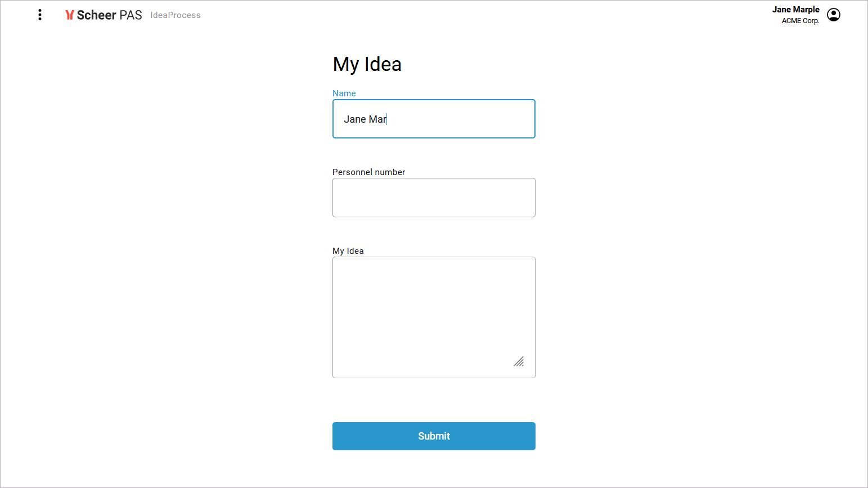Click the word Scheer in the header
The image size is (868, 488).
(96, 15)
